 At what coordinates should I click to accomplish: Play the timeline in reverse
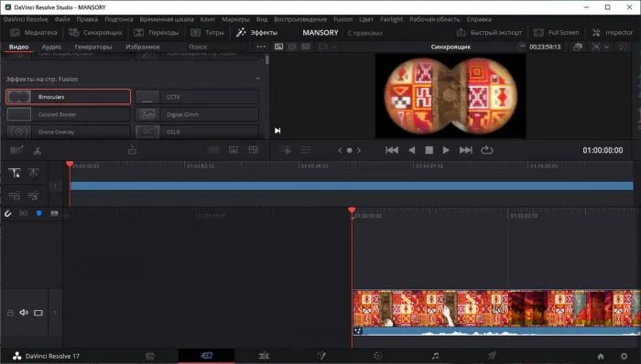pyautogui.click(x=412, y=150)
